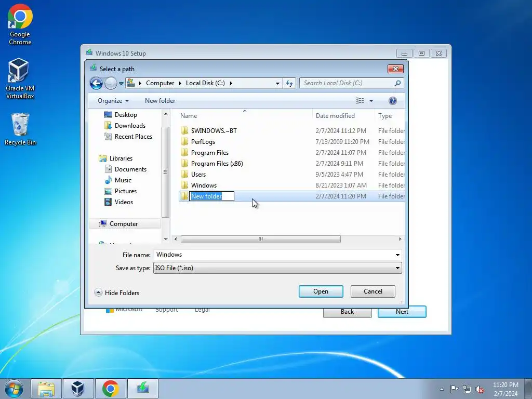Viewport: 532px width, 399px height.
Task: Click navigation pane scroll down arrow
Action: tap(166, 239)
